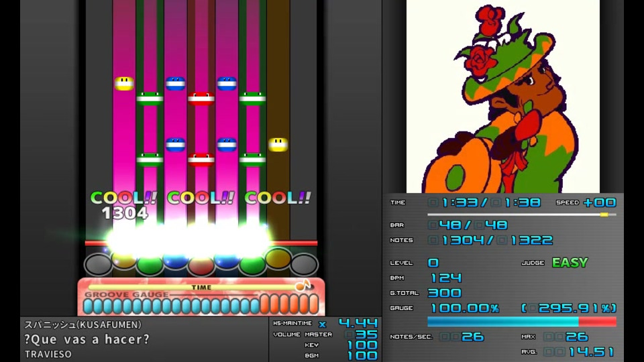644x362 pixels.
Task: Click the genre text スパニッシュ(KUSAFUMEN)
Action: click(x=83, y=324)
